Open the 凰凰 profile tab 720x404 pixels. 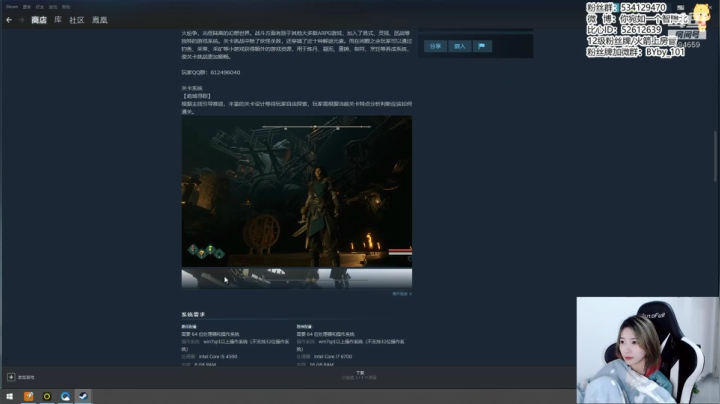click(100, 20)
